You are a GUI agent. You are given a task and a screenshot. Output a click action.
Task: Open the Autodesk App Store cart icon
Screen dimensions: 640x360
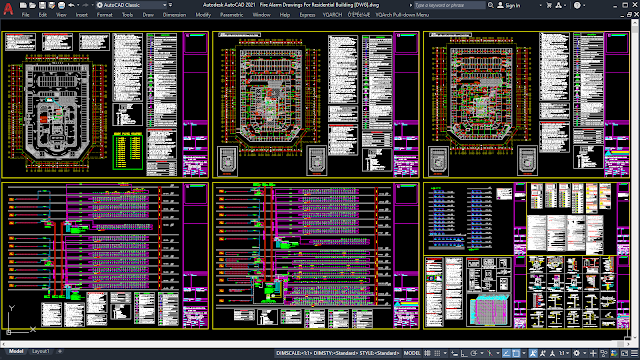(x=549, y=5)
